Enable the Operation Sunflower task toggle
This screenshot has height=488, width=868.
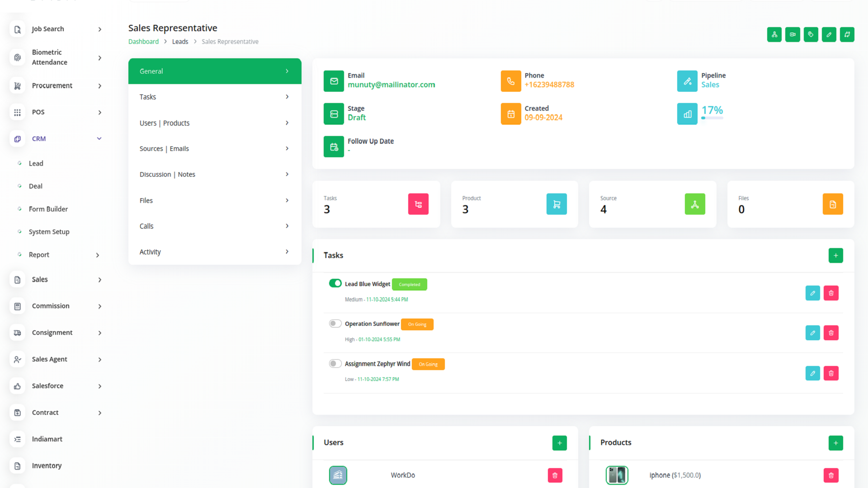[x=335, y=324]
